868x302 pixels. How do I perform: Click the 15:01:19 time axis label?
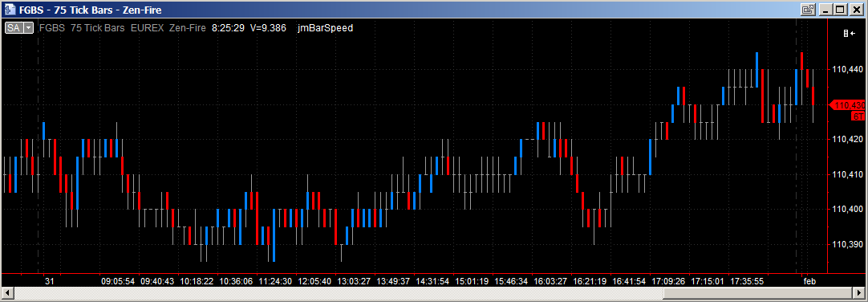coord(472,281)
